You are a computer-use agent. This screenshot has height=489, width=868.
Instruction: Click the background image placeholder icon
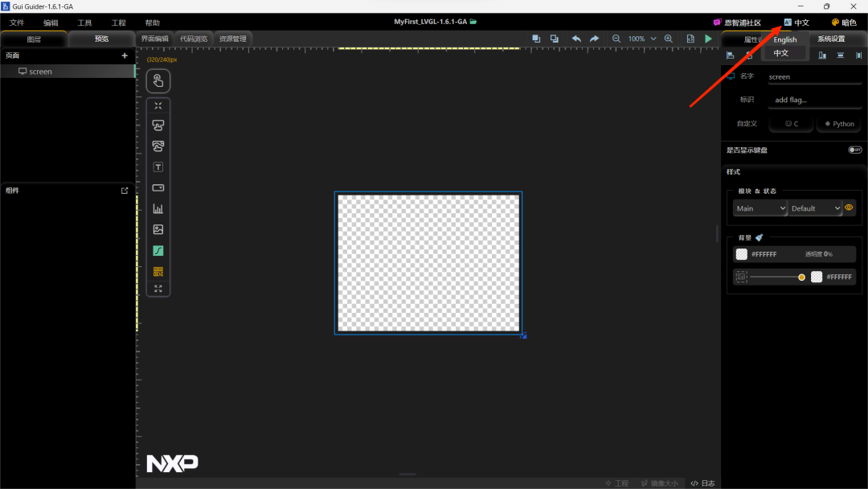(x=741, y=277)
